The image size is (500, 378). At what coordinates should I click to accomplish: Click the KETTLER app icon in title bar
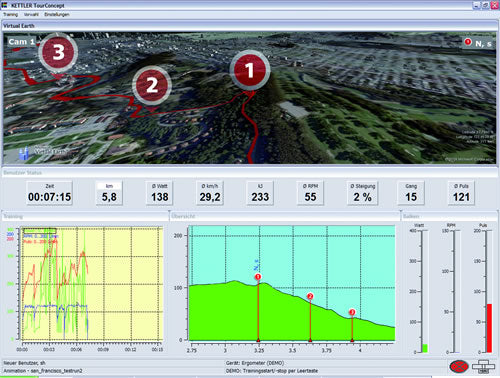(x=5, y=5)
